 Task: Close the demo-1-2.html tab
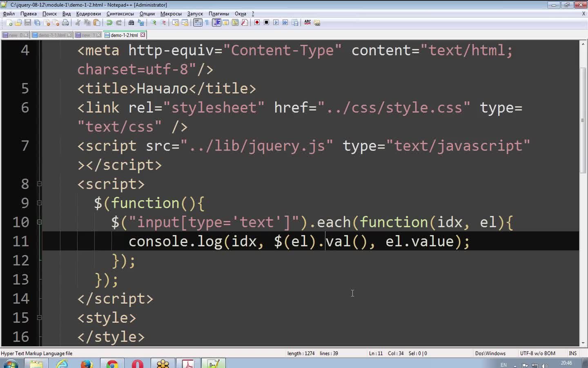[x=143, y=35]
